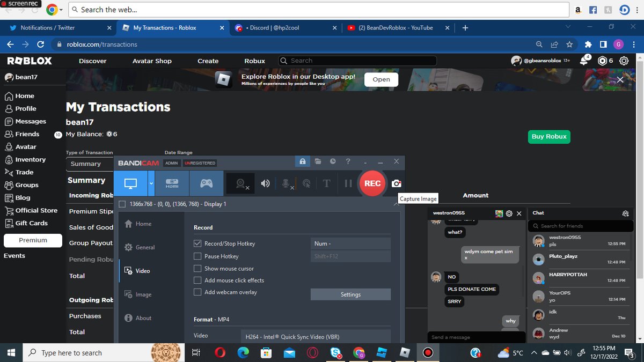Open Type of Transaction Summary dropdown
This screenshot has height=362, width=644.
click(x=90, y=164)
